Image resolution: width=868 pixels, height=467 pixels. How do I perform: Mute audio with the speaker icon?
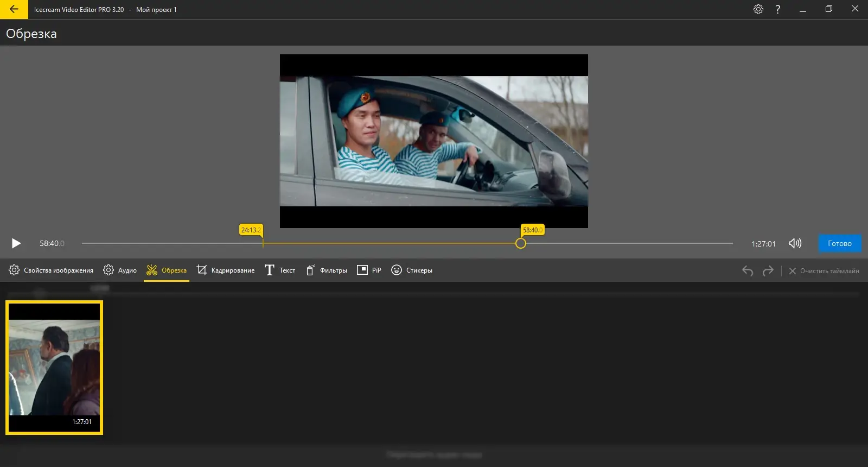795,243
